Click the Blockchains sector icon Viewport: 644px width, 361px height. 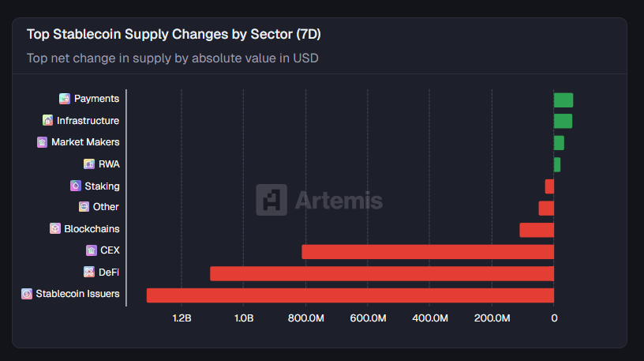coord(55,228)
